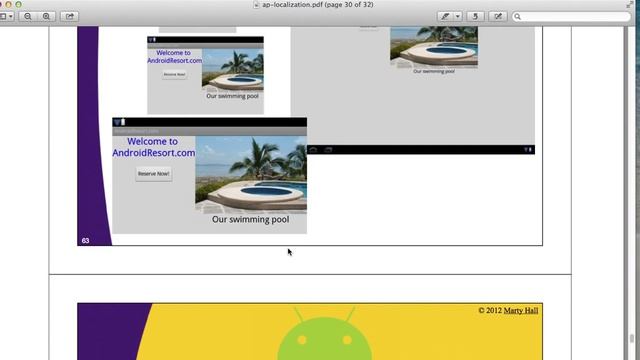Show the edit markup toolbar

(498, 16)
